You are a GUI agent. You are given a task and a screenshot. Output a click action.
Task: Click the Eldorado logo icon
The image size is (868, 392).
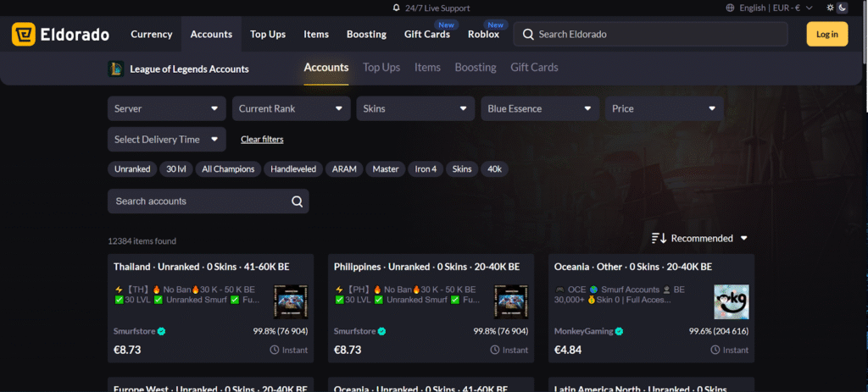pyautogui.click(x=23, y=35)
